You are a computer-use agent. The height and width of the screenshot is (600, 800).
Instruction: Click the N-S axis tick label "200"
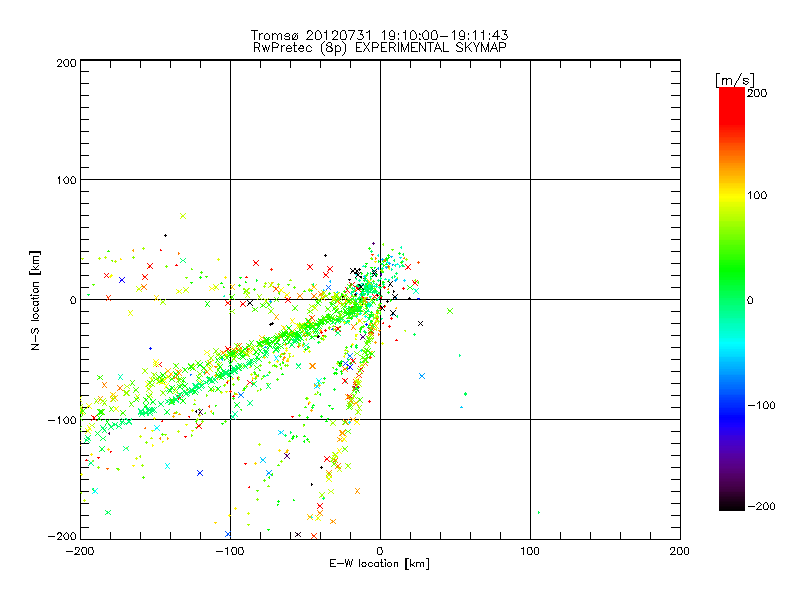pos(66,63)
